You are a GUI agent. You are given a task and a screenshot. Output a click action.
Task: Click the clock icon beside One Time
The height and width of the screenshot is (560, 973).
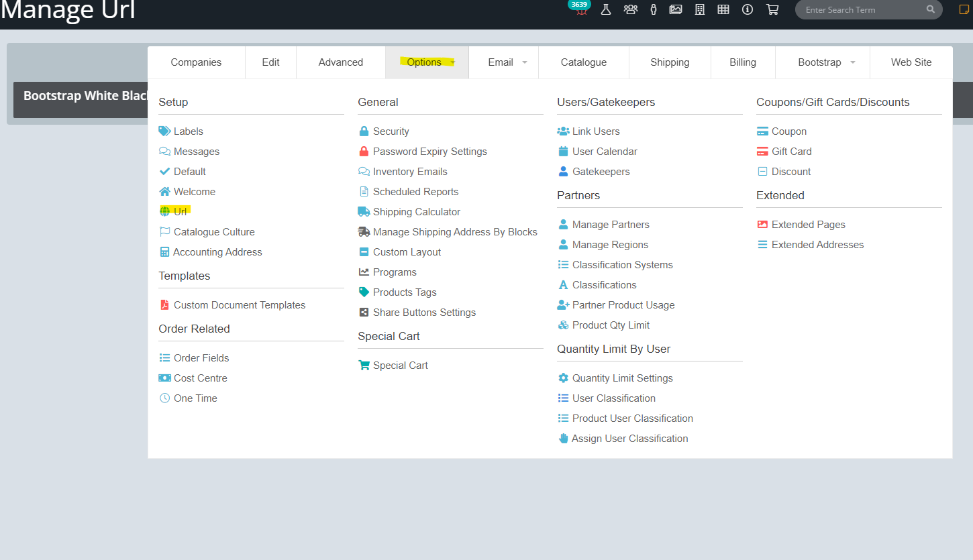(x=164, y=398)
